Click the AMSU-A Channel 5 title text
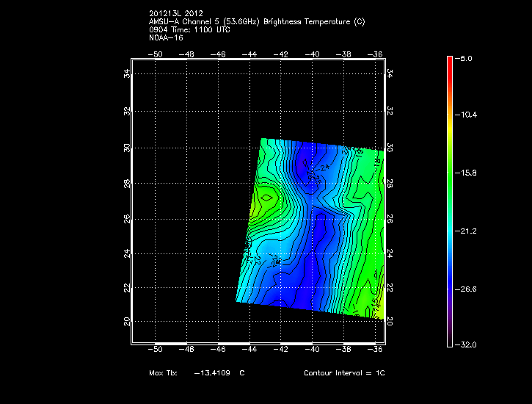Image resolution: width=532 pixels, height=404 pixels. click(x=256, y=21)
